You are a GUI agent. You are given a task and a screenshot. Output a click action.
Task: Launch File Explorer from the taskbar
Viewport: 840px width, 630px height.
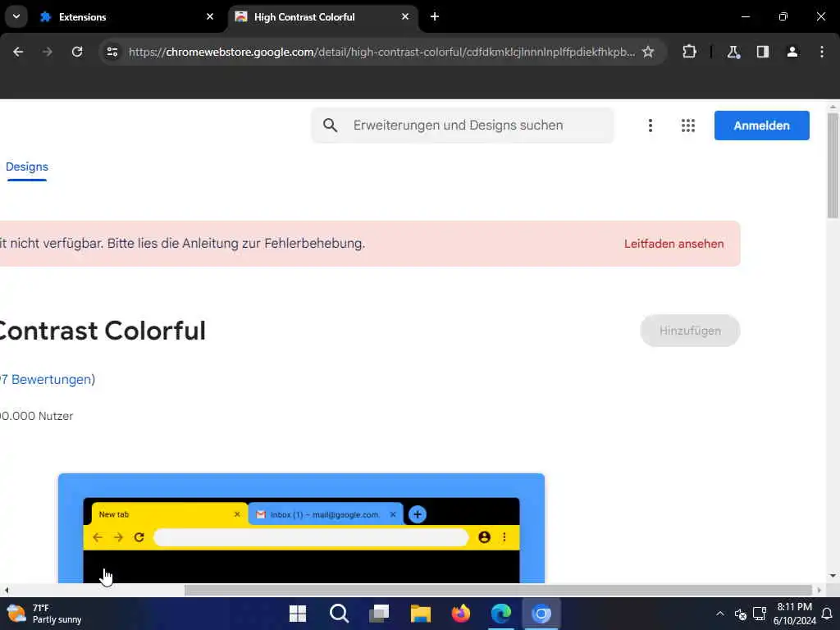tap(421, 614)
